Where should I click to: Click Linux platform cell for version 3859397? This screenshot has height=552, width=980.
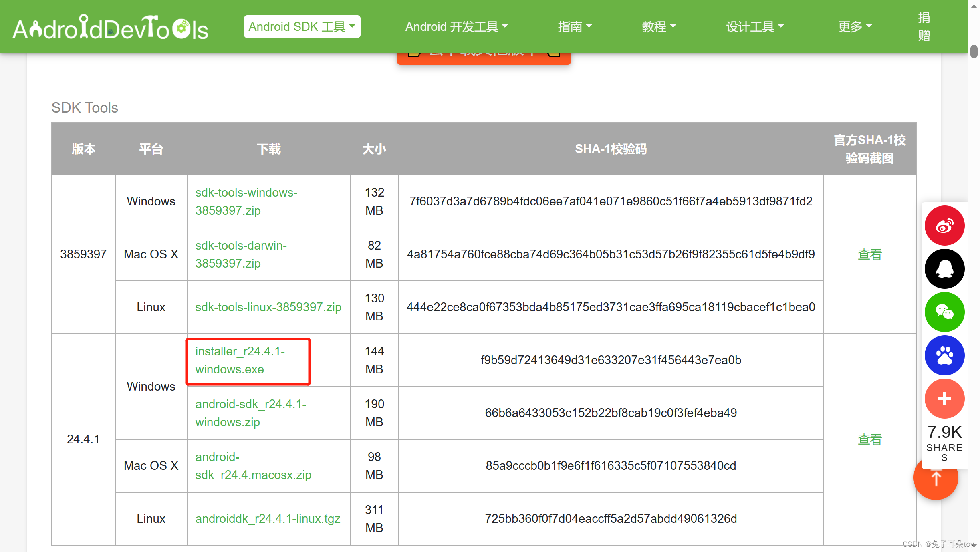coord(151,307)
